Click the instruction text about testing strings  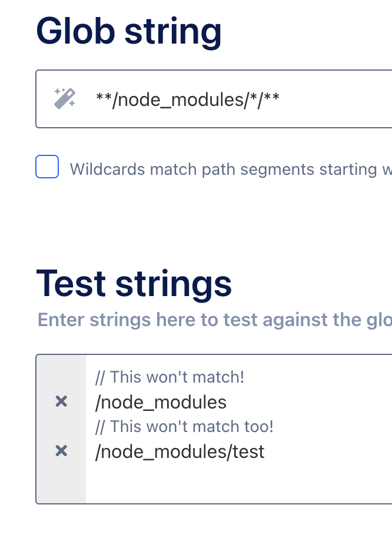click(x=212, y=320)
